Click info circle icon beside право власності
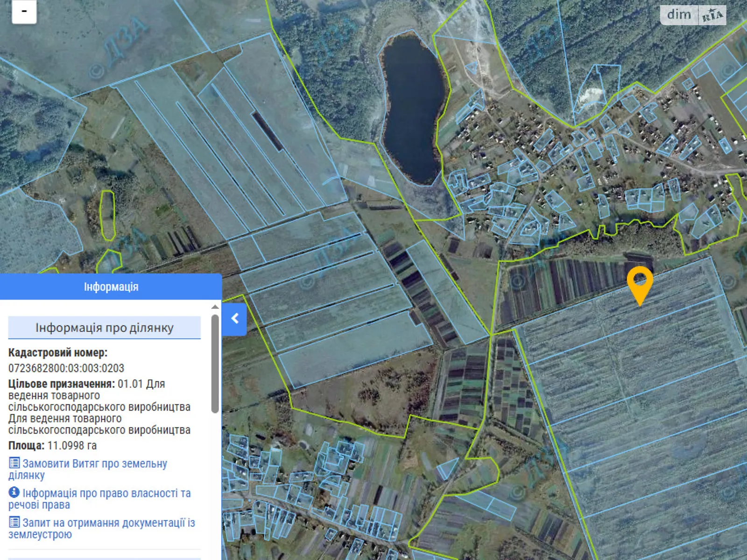 click(14, 492)
